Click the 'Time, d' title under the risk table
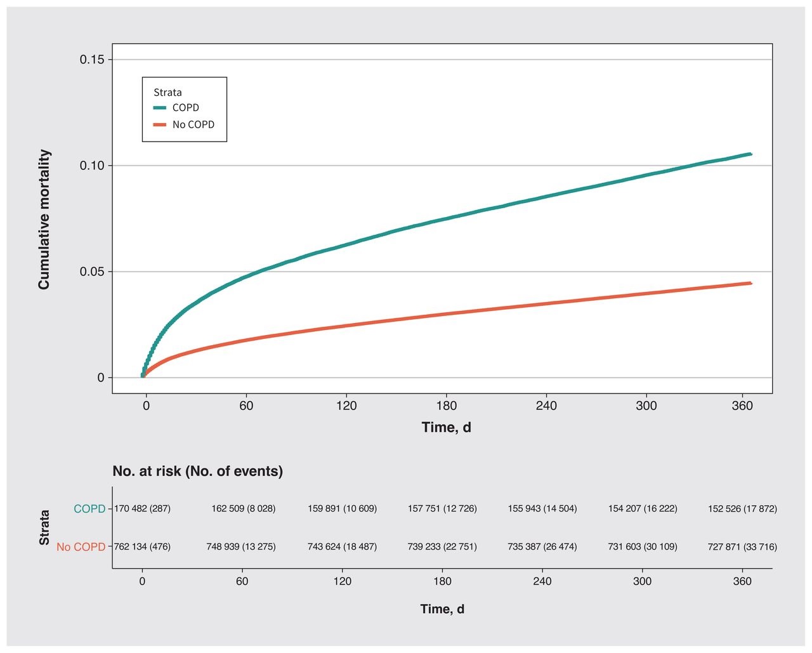Screen dimensions: 812x653 [x=442, y=609]
